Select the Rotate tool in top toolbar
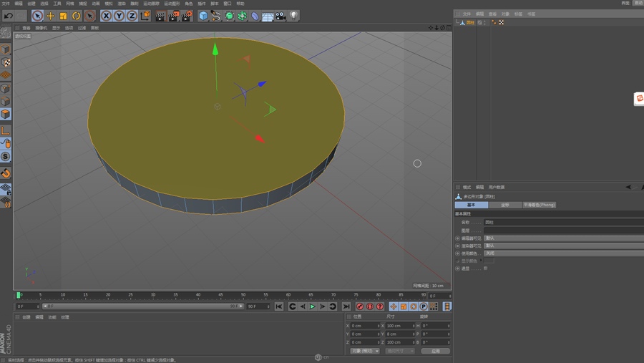The image size is (644, 363). pos(77,16)
